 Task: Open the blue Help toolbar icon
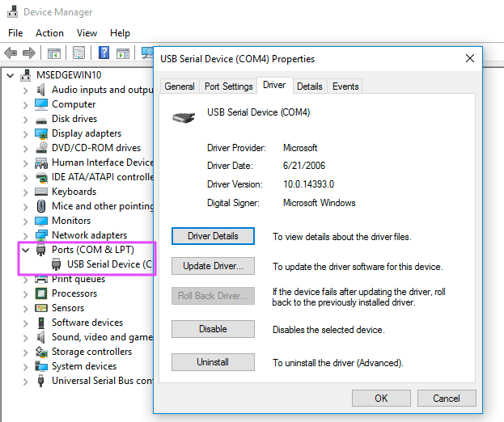pos(104,53)
